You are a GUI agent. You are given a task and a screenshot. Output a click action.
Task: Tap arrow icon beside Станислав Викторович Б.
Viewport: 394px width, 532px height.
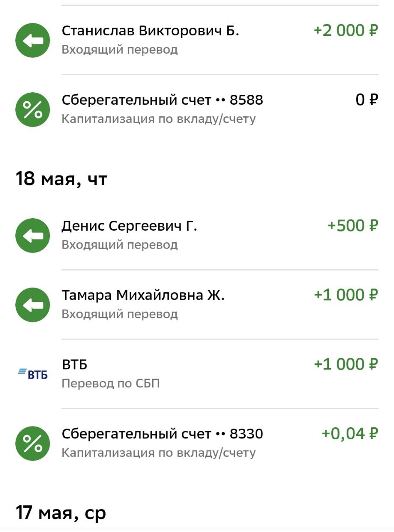tap(32, 40)
